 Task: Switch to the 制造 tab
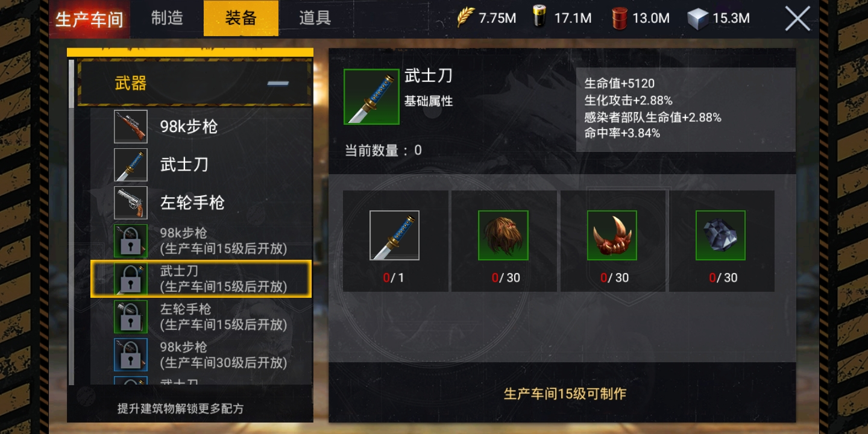[167, 18]
